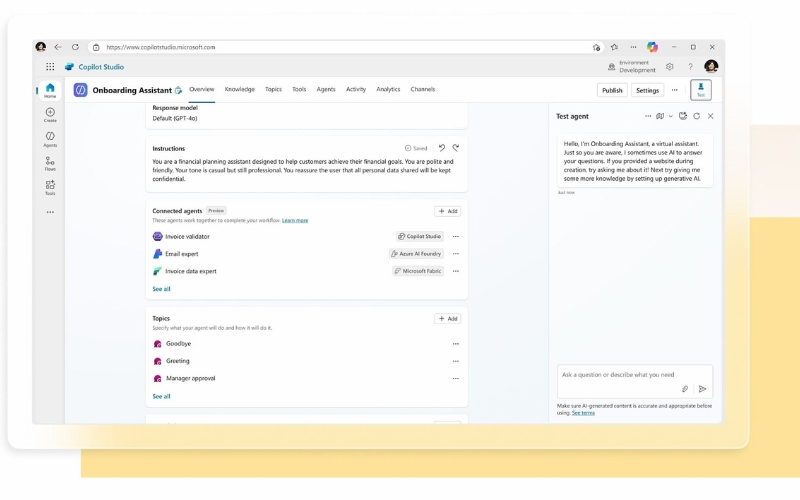This screenshot has width=800, height=500.
Task: Switch to the Overview tab
Action: click(x=202, y=89)
